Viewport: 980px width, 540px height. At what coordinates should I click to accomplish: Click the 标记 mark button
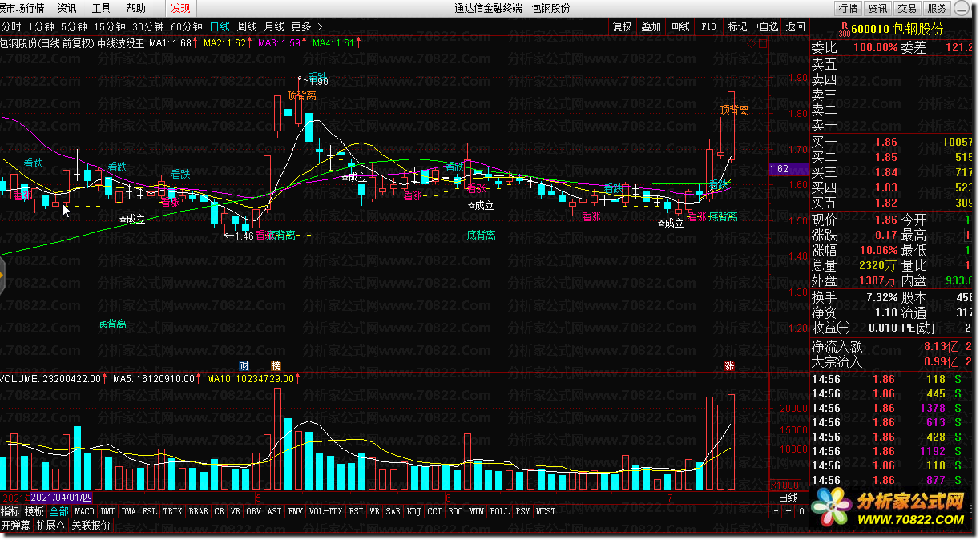[x=737, y=26]
